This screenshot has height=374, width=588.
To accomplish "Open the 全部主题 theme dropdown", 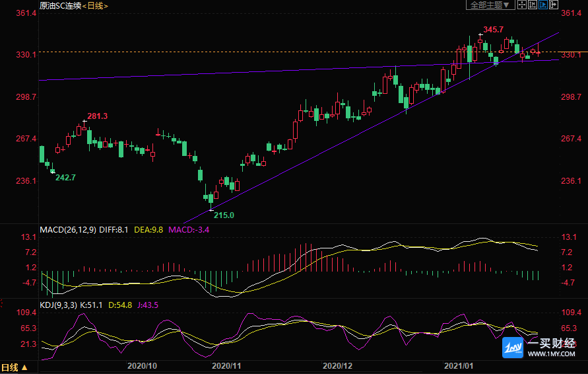I will point(490,5).
